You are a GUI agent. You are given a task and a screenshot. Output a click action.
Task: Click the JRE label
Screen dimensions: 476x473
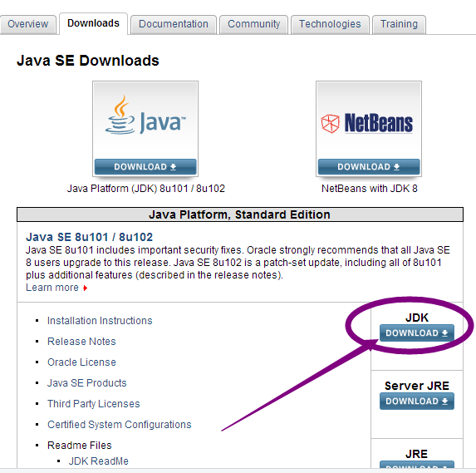pyautogui.click(x=416, y=454)
